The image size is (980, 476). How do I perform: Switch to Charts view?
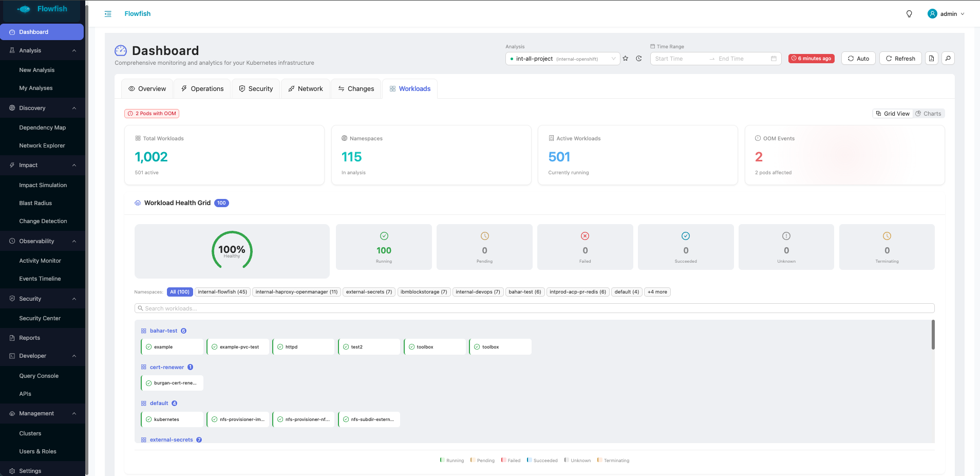[x=929, y=114]
